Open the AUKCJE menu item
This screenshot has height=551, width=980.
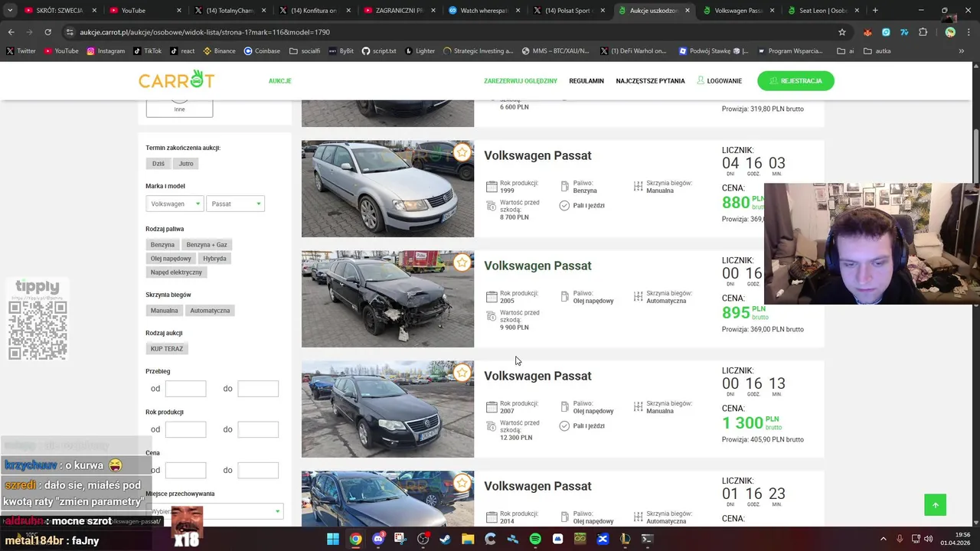(x=280, y=80)
